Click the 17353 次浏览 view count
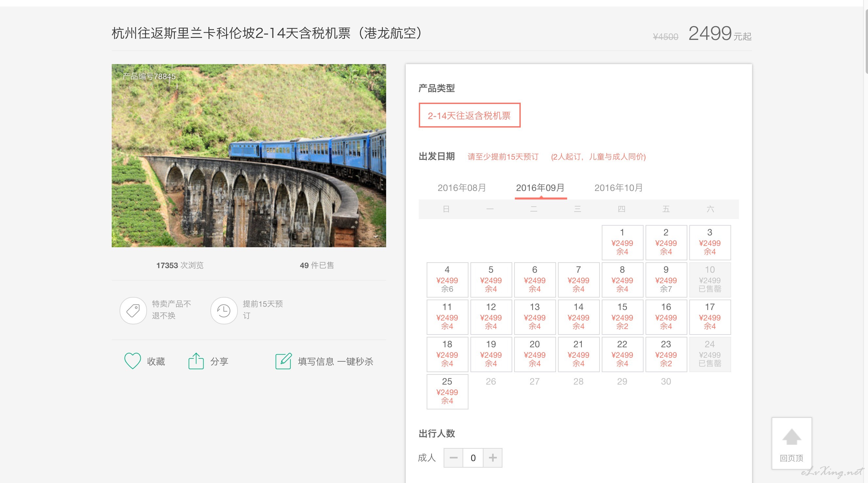 tap(180, 265)
